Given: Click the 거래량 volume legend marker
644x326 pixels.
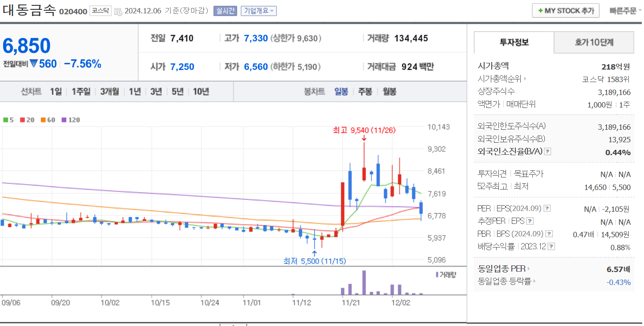Looking at the screenshot, I should 437,275.
